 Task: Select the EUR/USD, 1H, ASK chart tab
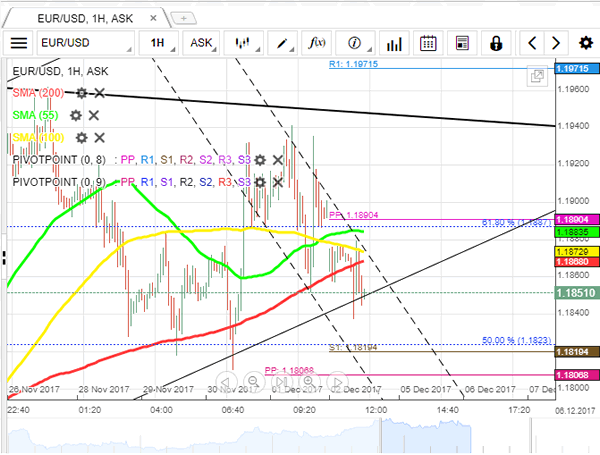pos(85,18)
